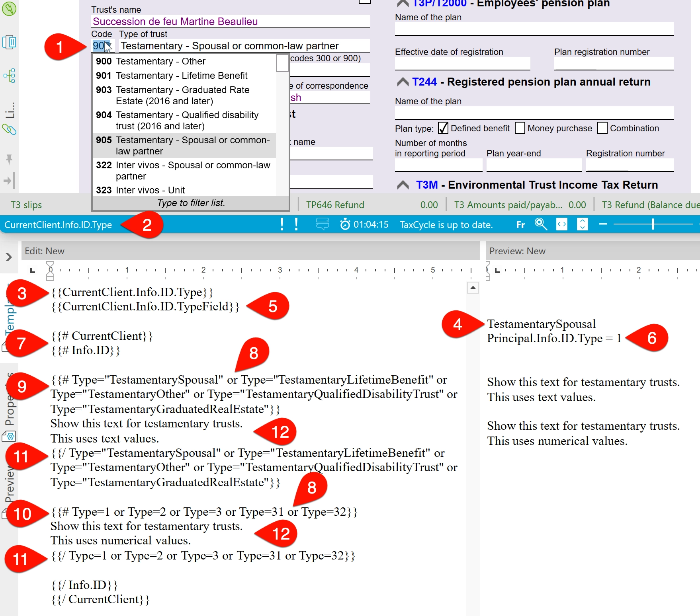Click the trust type list scrollbar thumb
This screenshot has height=616, width=700.
pyautogui.click(x=282, y=63)
